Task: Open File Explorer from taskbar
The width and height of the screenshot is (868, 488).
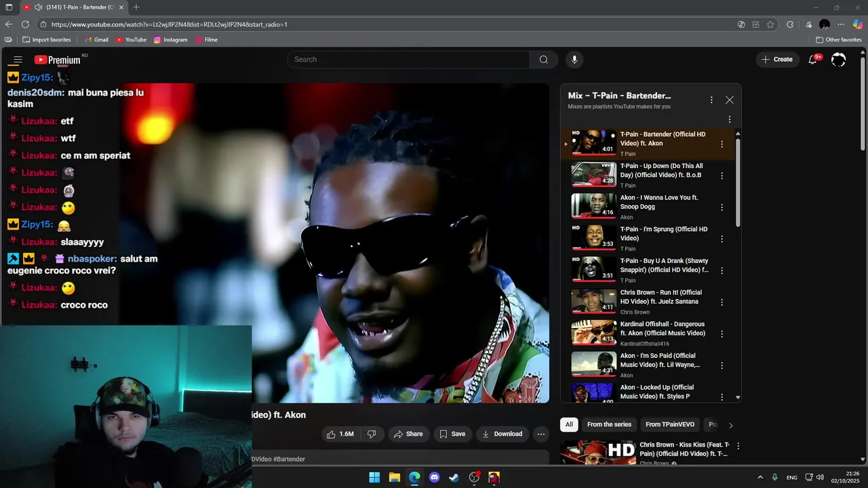Action: pyautogui.click(x=395, y=477)
